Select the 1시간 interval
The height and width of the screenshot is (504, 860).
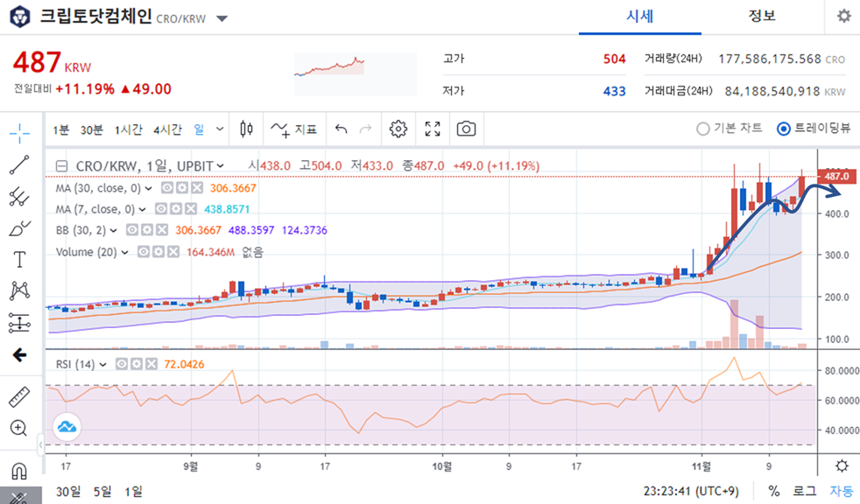[x=129, y=129]
